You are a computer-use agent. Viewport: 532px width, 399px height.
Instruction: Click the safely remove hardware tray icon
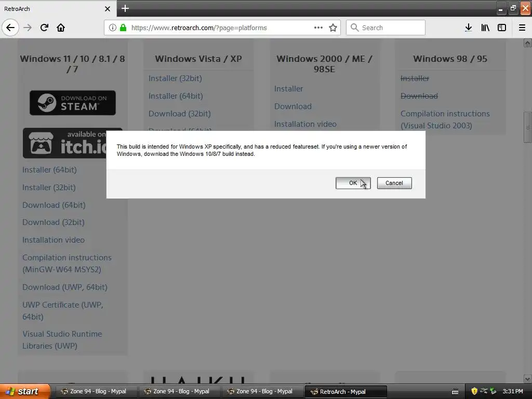(493, 391)
